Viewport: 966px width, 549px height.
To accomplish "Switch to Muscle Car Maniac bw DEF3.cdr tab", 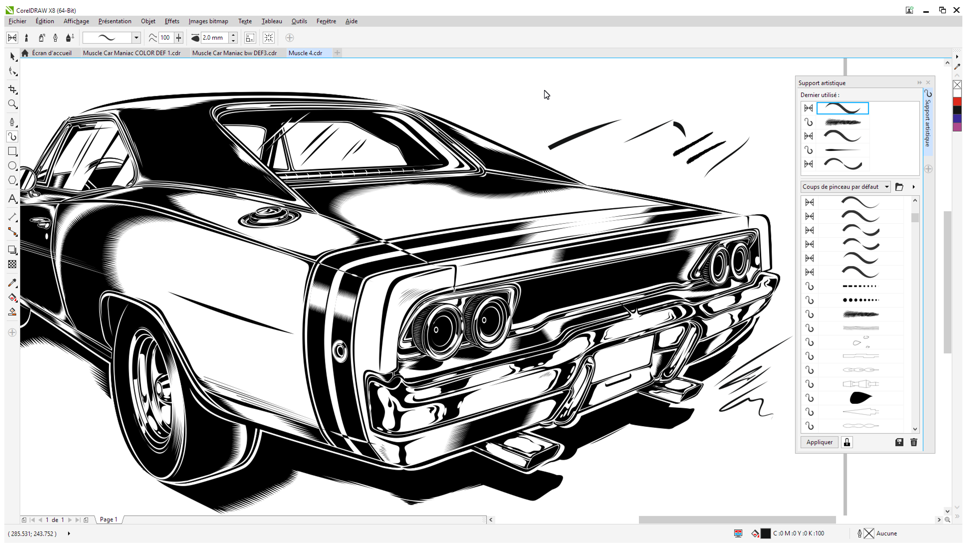I will click(235, 53).
